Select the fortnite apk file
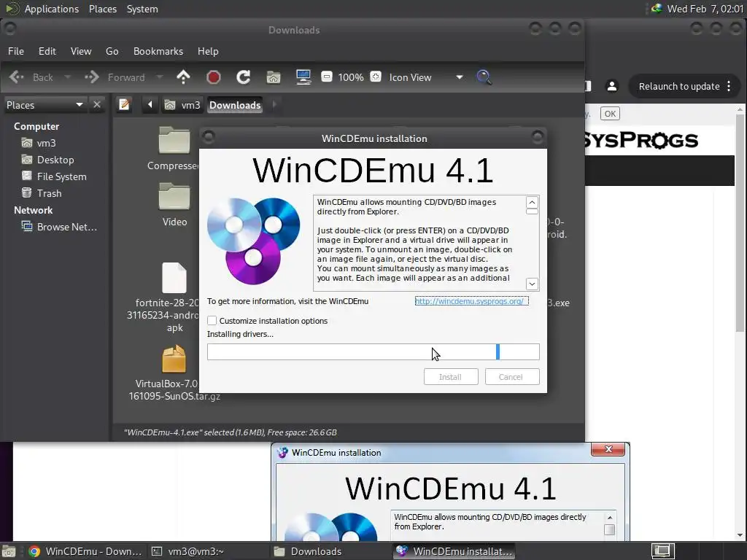Screen dimensions: 747x560 [x=174, y=297]
